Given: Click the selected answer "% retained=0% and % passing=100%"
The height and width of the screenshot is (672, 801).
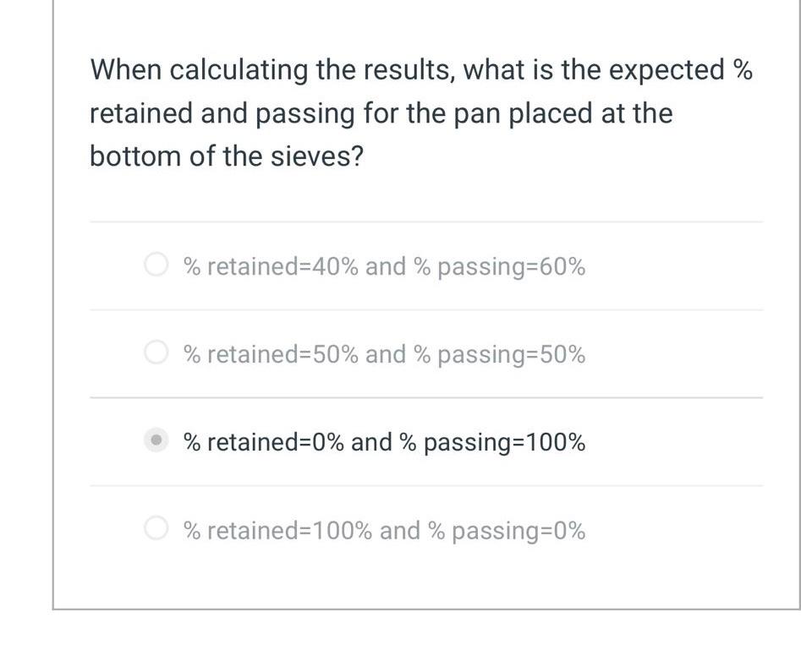Looking at the screenshot, I should [x=385, y=440].
